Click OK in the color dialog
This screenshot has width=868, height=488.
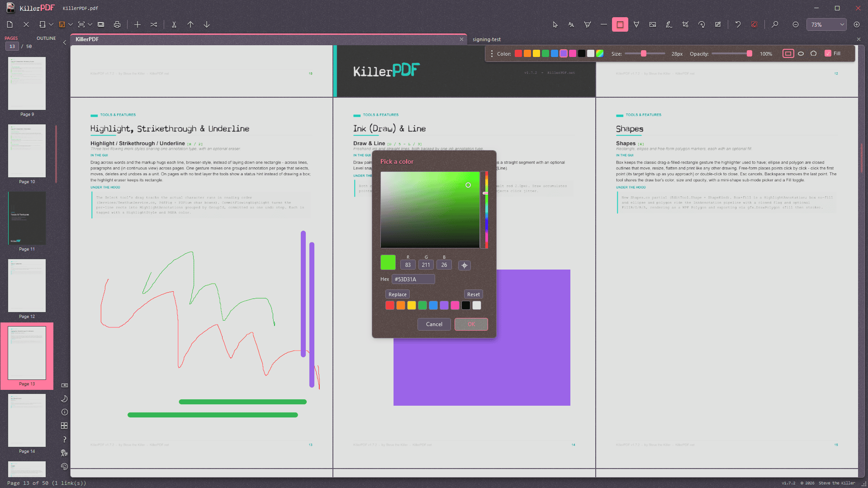tap(471, 324)
